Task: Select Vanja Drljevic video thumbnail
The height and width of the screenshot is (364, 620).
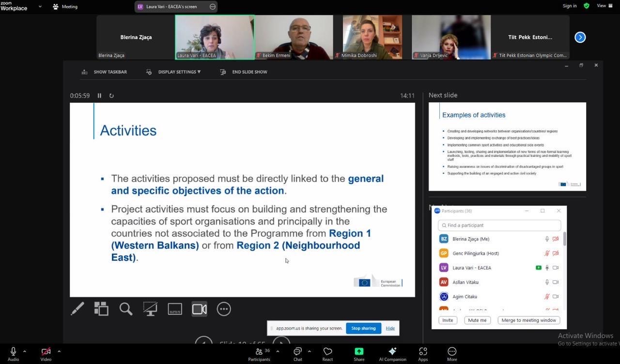Action: [x=451, y=37]
